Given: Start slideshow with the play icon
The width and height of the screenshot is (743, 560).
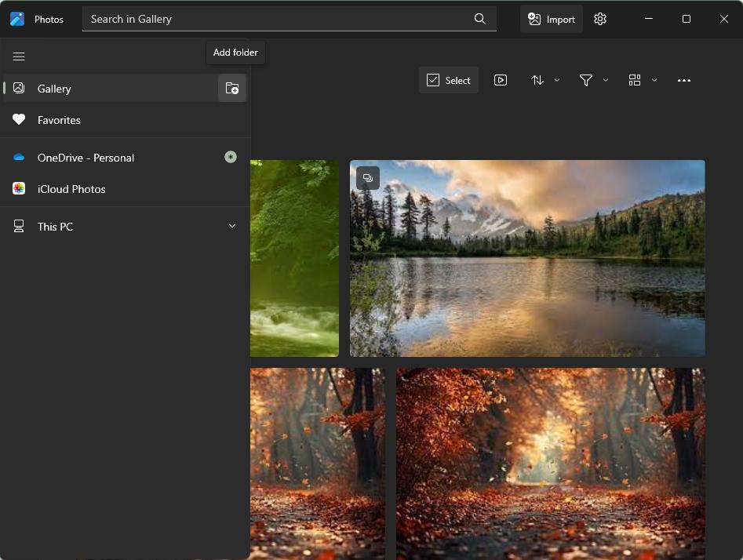Looking at the screenshot, I should (x=501, y=80).
